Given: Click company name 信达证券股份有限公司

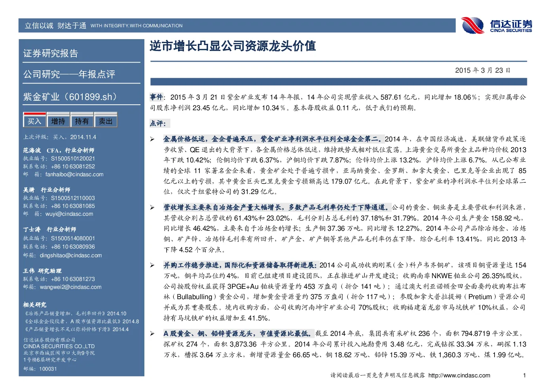Looking at the screenshot, I should coord(49,340).
